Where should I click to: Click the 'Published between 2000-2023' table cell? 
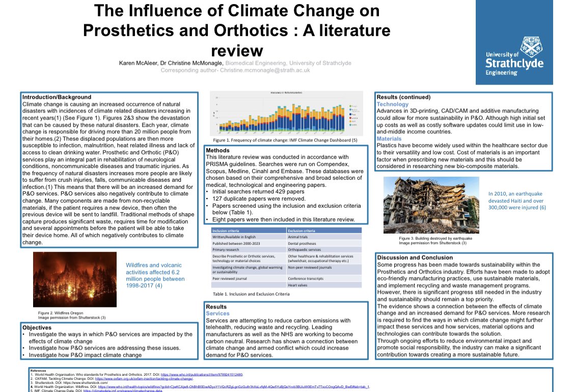[249, 243]
